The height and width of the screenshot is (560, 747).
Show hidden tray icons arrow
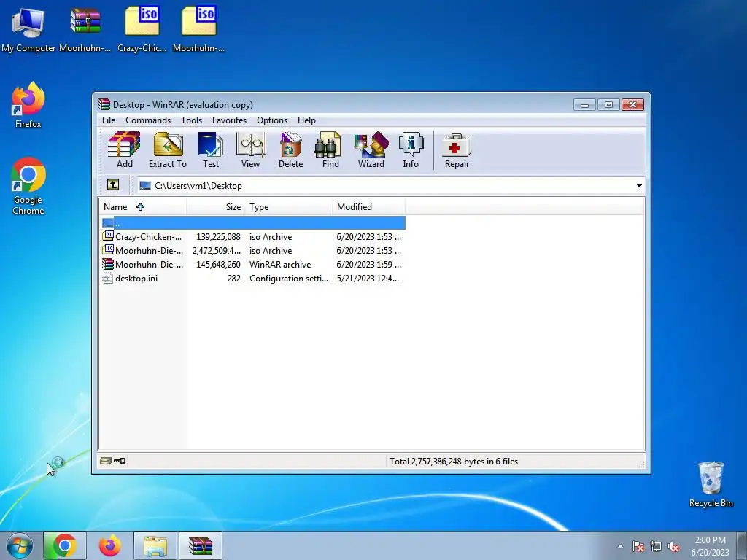pos(620,546)
